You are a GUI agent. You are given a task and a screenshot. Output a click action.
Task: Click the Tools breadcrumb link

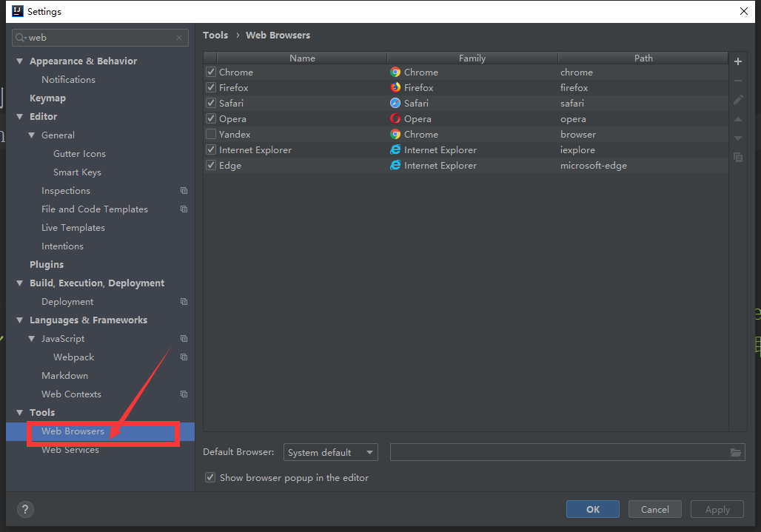(x=215, y=36)
